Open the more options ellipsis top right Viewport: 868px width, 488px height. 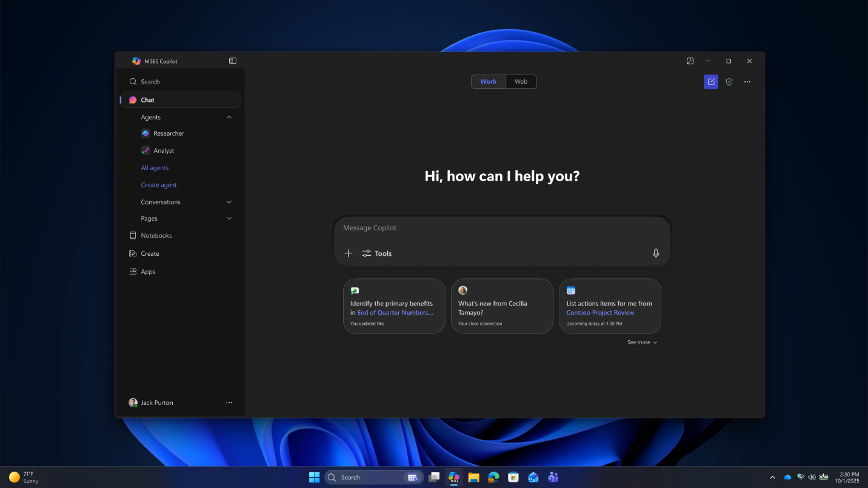tap(747, 82)
